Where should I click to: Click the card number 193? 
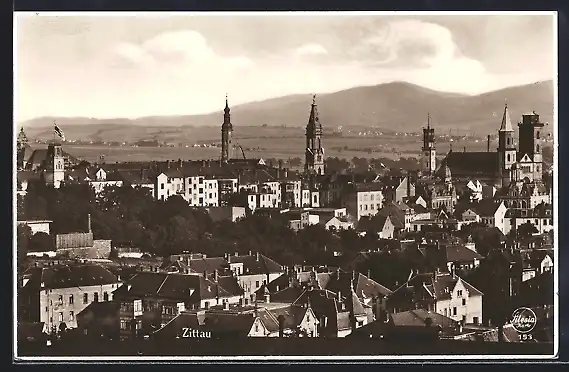point(525,337)
